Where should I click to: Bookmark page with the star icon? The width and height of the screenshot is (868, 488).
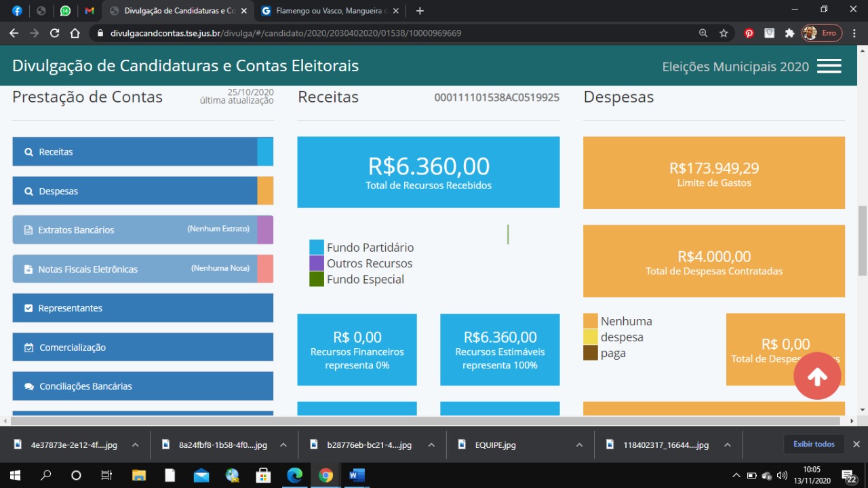724,33
